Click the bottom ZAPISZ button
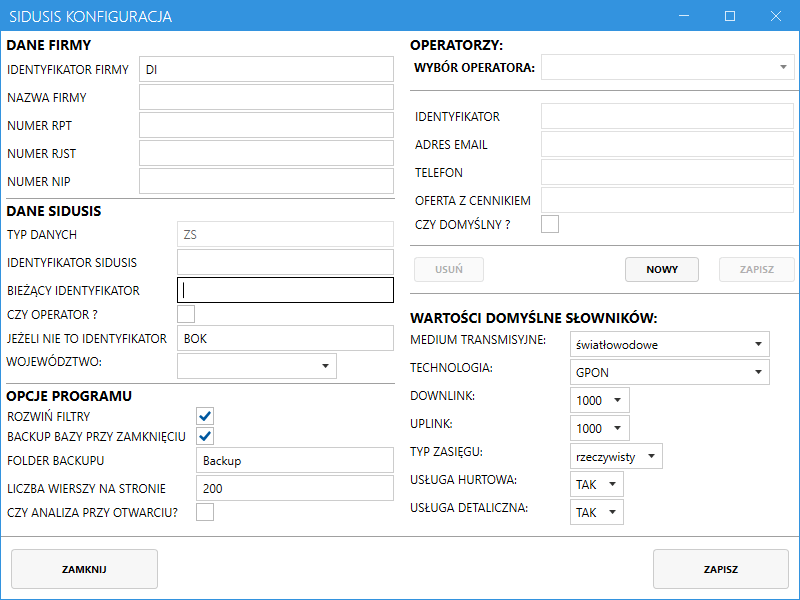The image size is (800, 600). click(720, 569)
